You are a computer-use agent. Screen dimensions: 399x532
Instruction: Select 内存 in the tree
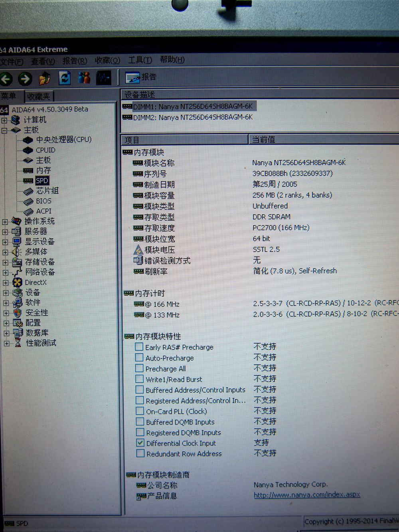tap(43, 170)
